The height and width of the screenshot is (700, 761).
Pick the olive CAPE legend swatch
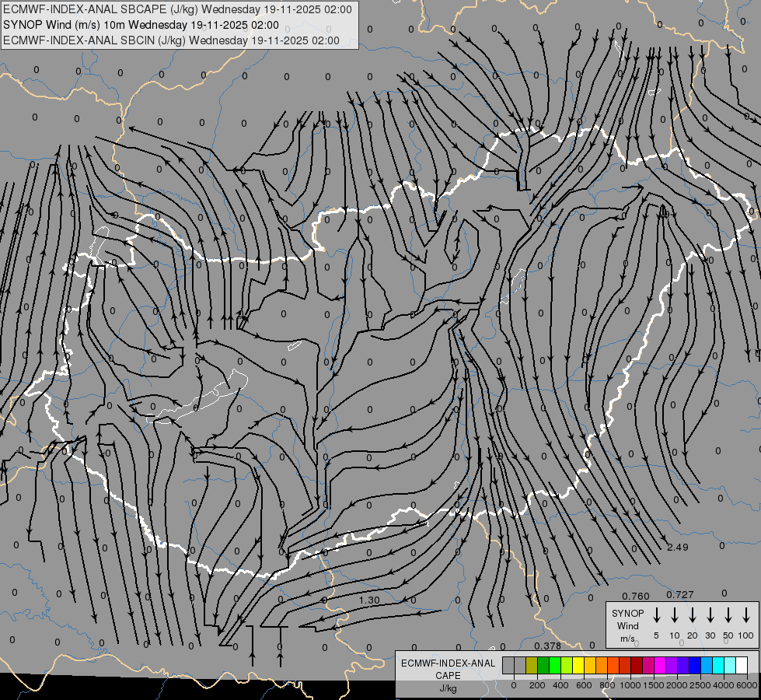tap(532, 665)
